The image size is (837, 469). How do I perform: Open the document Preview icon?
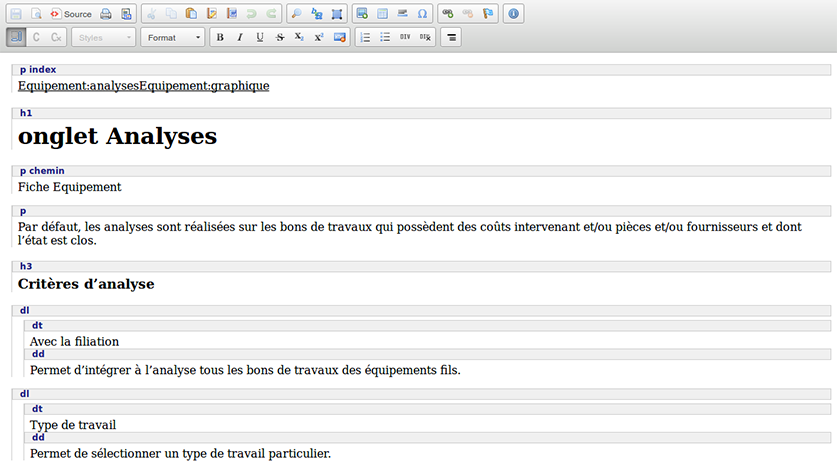pos(36,14)
